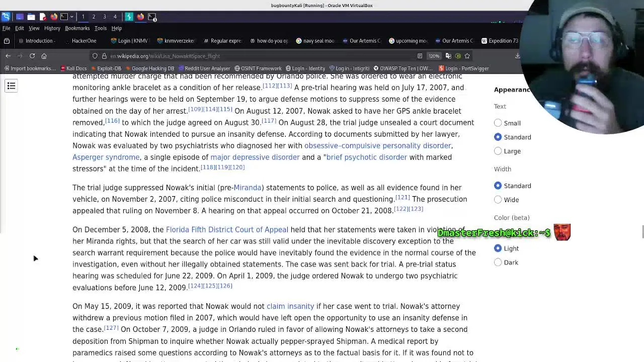Open the Google Hacking DB bookmark
This screenshot has width=644, height=362.
[149, 68]
